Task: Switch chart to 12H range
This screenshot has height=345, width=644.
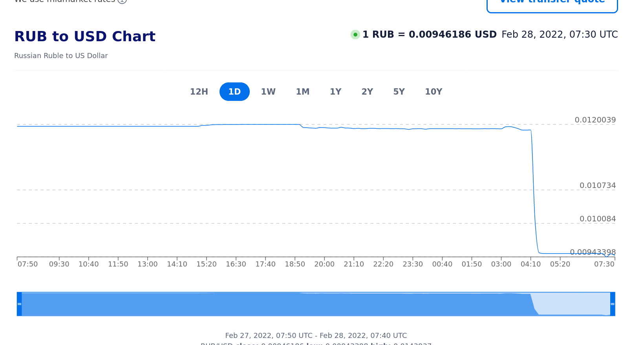Action: click(199, 92)
